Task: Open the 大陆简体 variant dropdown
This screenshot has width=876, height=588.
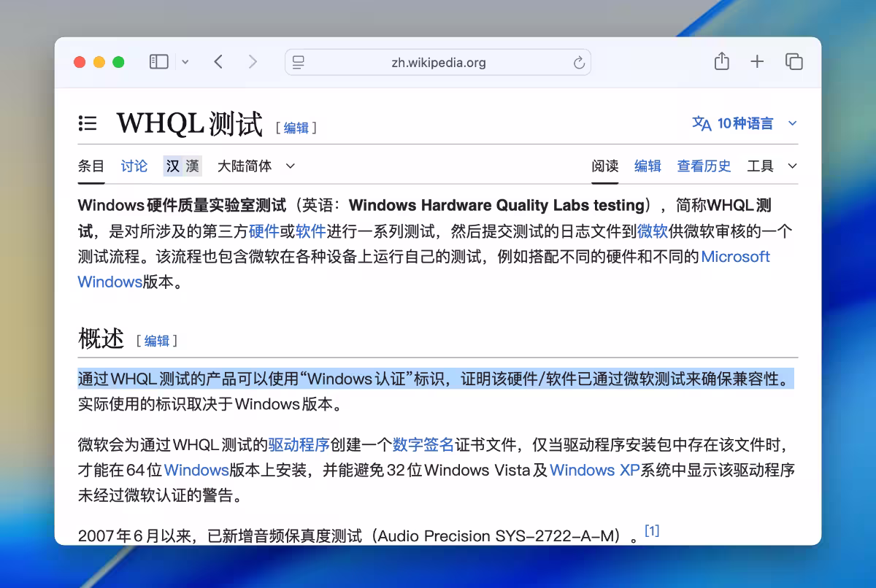Action: (255, 166)
